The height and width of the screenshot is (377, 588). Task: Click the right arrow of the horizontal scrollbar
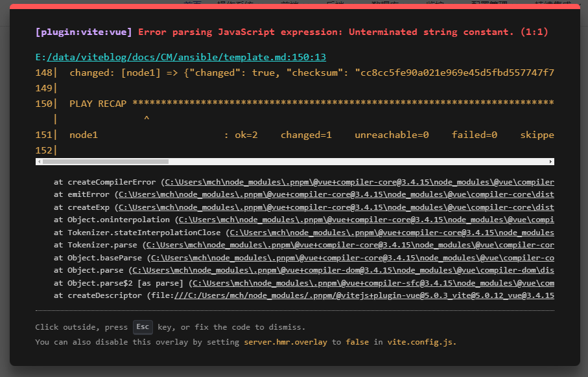551,161
